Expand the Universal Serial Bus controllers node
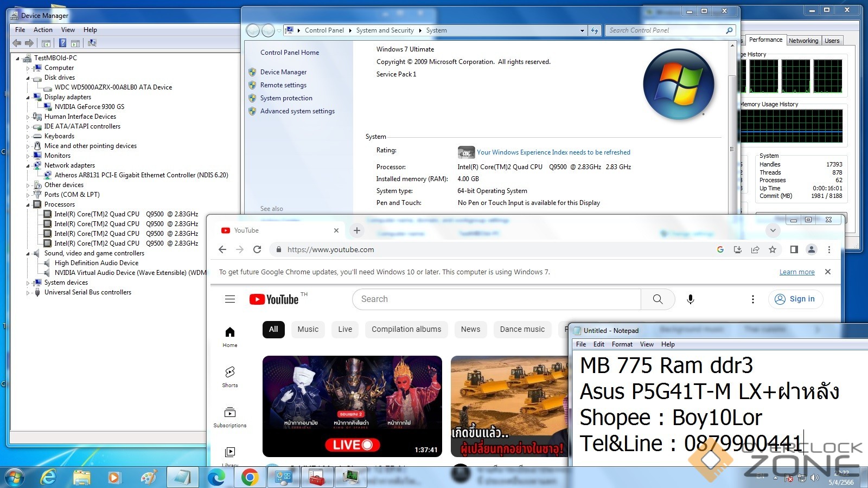The width and height of the screenshot is (868, 488). 28,293
